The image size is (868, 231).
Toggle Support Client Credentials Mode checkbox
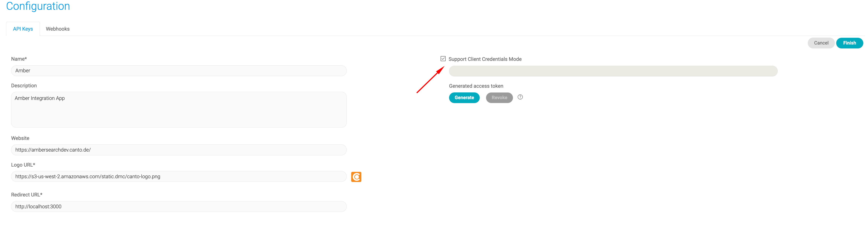[443, 59]
